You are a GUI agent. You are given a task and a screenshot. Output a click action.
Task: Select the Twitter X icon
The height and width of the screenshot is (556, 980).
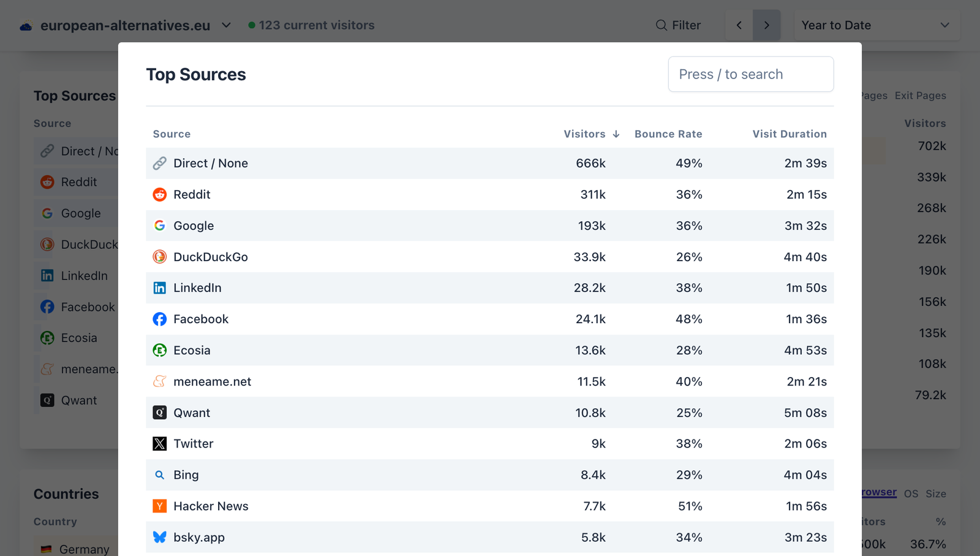pyautogui.click(x=159, y=443)
